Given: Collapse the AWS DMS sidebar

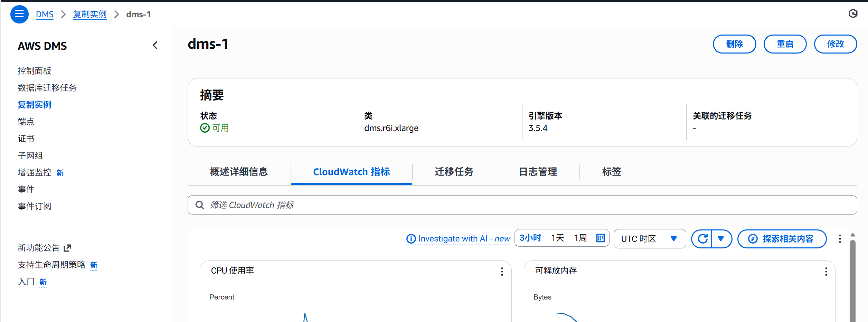Looking at the screenshot, I should point(155,45).
